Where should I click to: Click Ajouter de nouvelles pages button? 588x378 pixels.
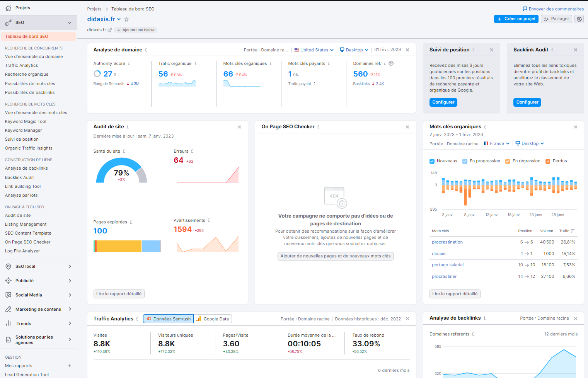336,256
